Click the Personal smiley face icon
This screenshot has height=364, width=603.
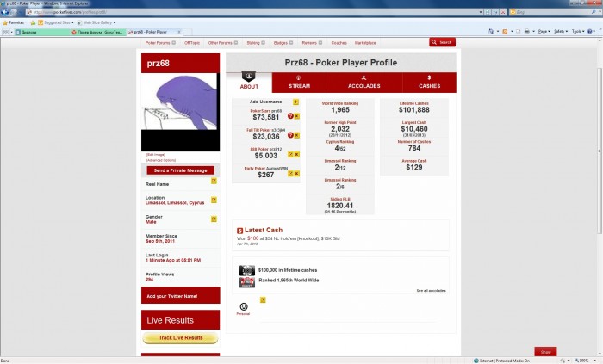pos(244,306)
